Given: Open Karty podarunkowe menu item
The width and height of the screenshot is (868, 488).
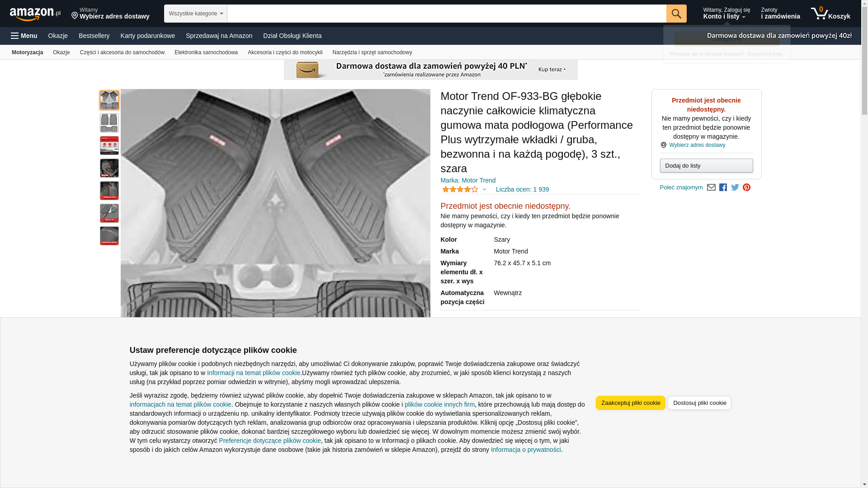Looking at the screenshot, I should point(147,36).
